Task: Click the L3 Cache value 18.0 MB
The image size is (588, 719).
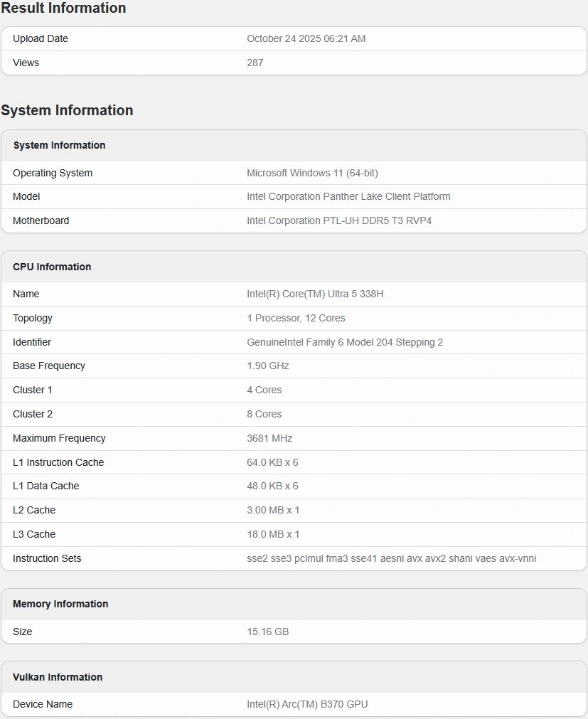Action: point(273,534)
